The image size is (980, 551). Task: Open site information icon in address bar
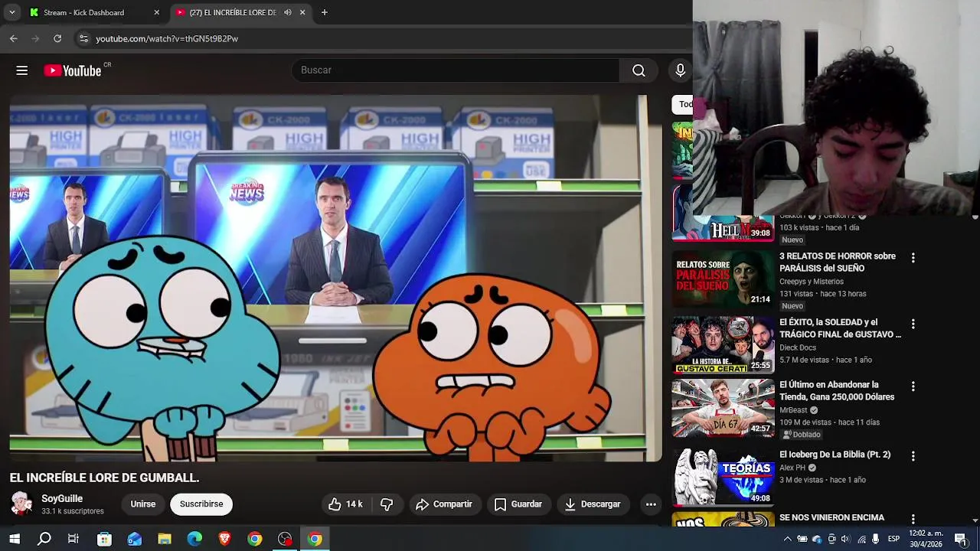[83, 38]
